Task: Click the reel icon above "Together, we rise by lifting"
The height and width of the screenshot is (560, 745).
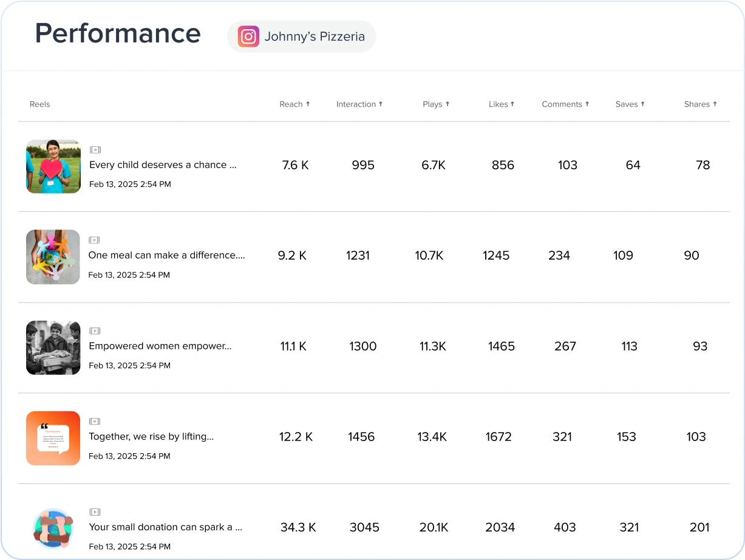Action: pos(95,420)
